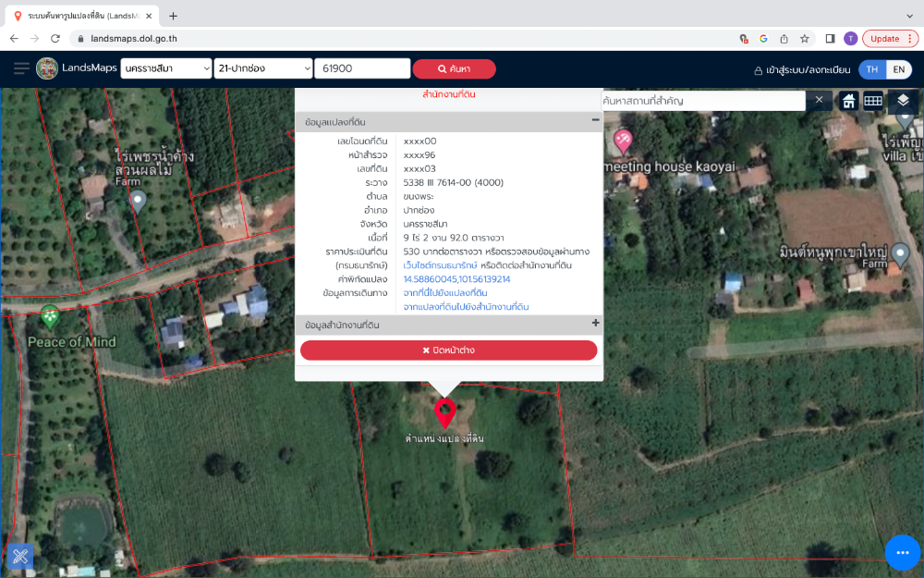The height and width of the screenshot is (578, 924).
Task: Click the ปิดหน้าต่าง close window button
Action: click(448, 350)
